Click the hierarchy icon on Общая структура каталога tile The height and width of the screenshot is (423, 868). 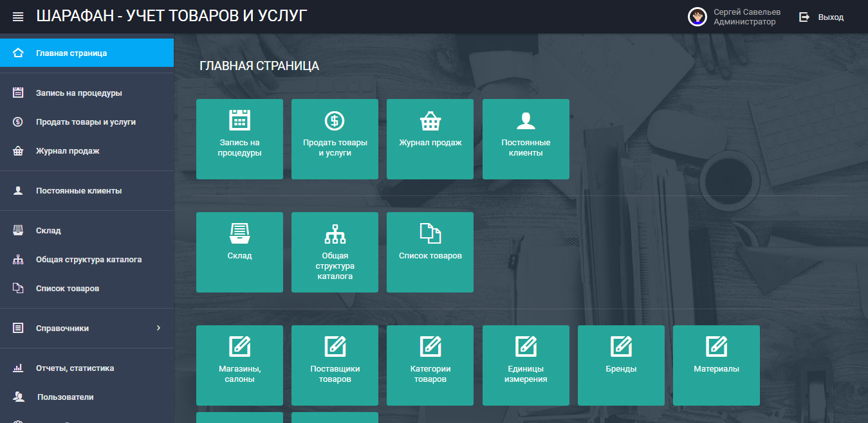(x=335, y=233)
